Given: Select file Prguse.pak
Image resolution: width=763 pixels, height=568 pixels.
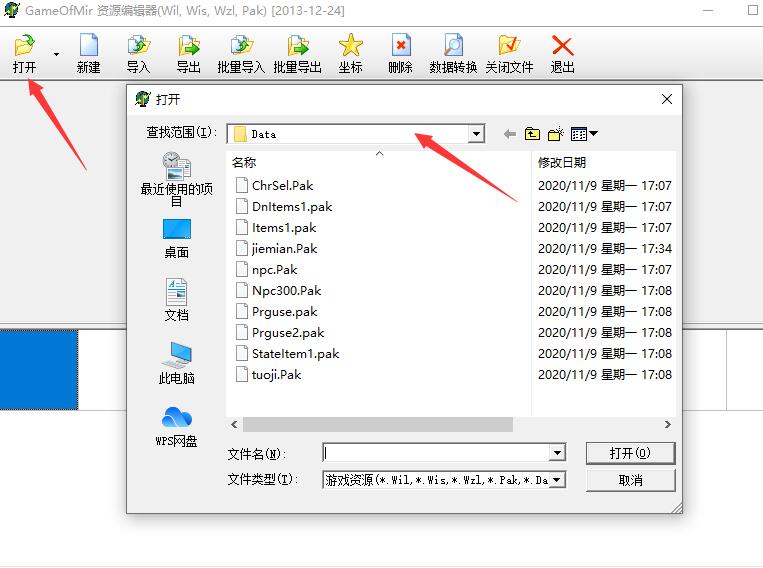Looking at the screenshot, I should pos(284,311).
